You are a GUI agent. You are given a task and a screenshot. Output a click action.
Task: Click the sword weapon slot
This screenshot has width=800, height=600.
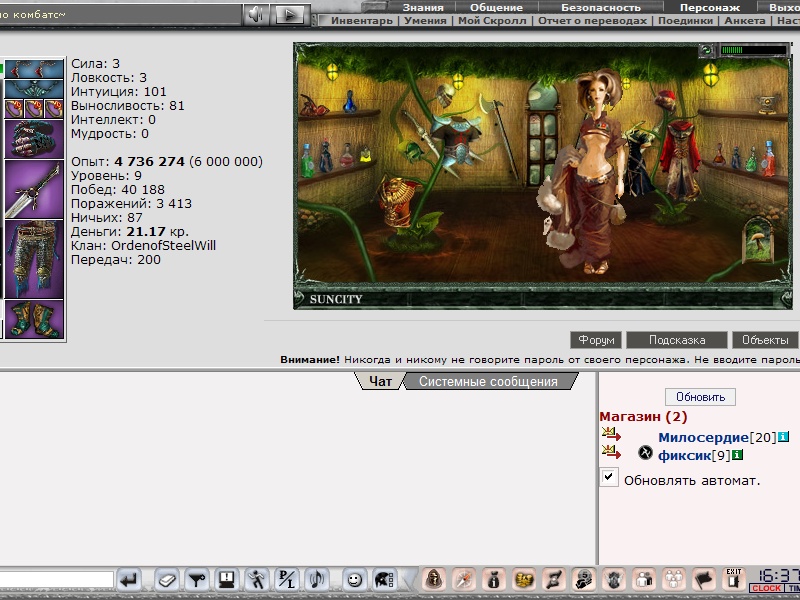34,189
